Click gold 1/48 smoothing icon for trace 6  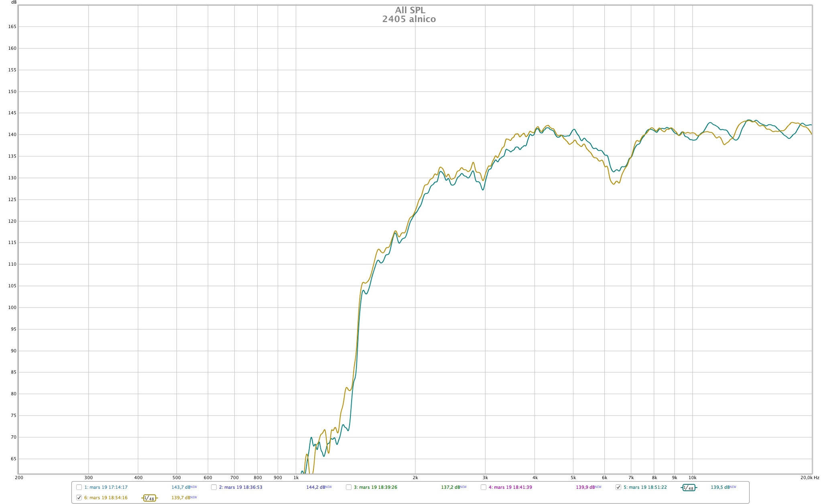149,498
